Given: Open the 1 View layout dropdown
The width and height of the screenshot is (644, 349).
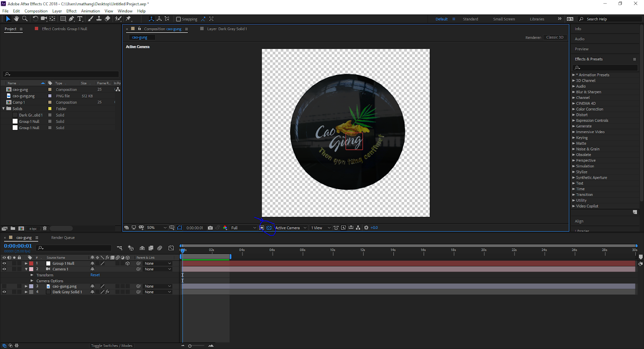Looking at the screenshot, I should (x=320, y=227).
